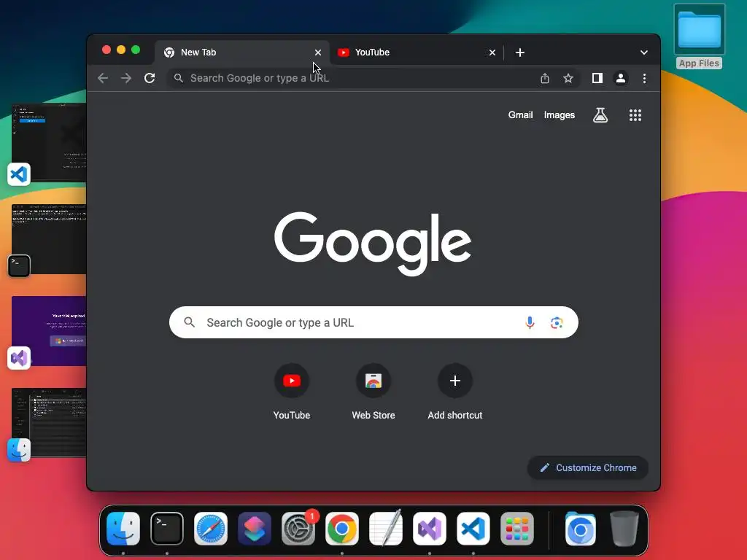Open the Images link
747x560 pixels.
pos(560,114)
